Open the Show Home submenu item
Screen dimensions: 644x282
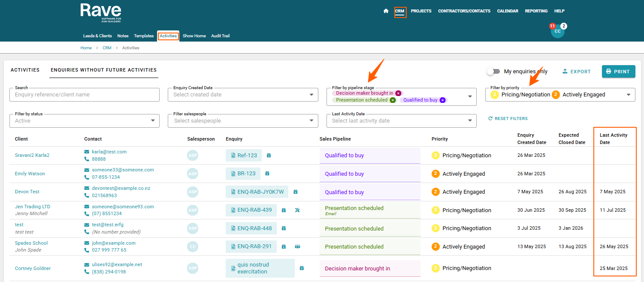(x=194, y=36)
